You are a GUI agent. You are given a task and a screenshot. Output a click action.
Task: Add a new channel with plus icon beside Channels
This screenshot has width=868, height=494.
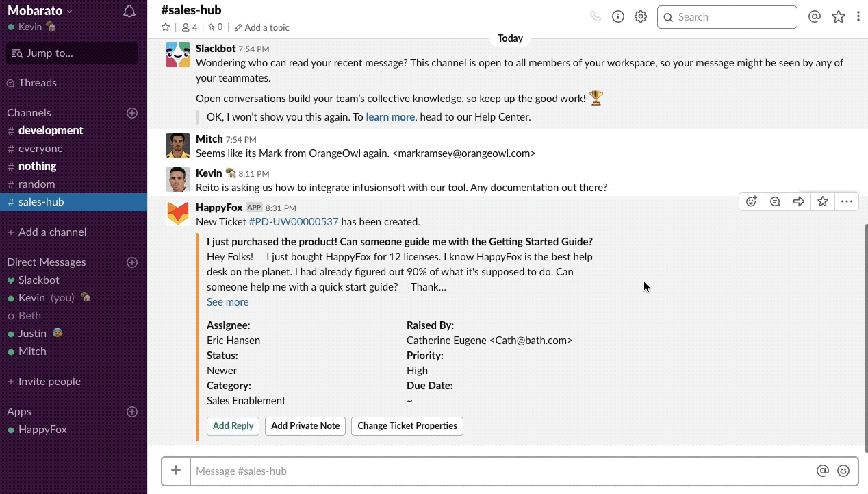132,112
